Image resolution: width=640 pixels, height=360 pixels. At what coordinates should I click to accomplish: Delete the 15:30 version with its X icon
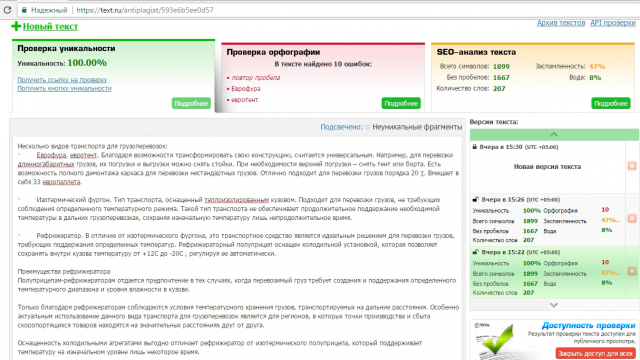point(632,166)
